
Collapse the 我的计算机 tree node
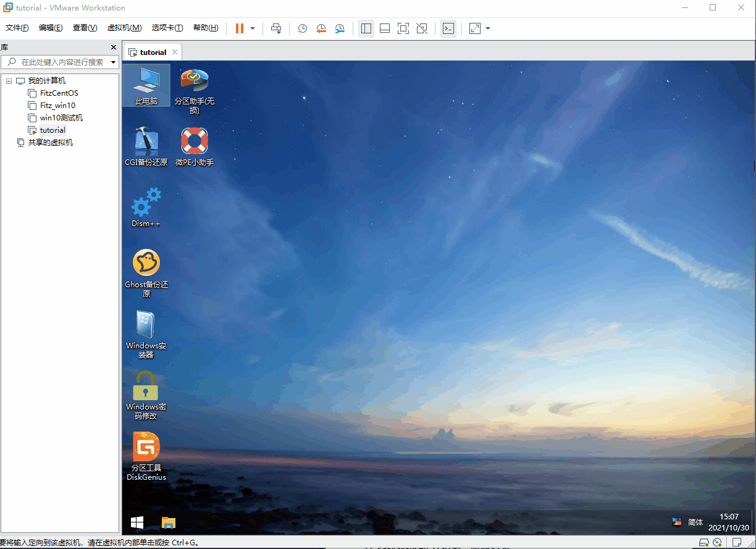point(9,81)
